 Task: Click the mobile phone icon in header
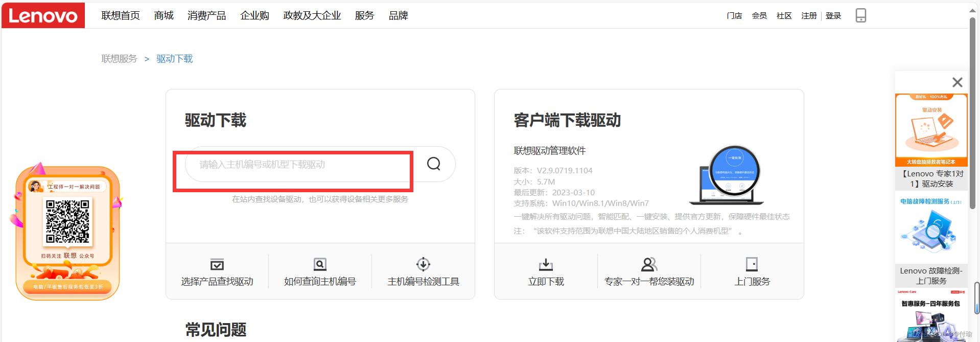(x=861, y=15)
